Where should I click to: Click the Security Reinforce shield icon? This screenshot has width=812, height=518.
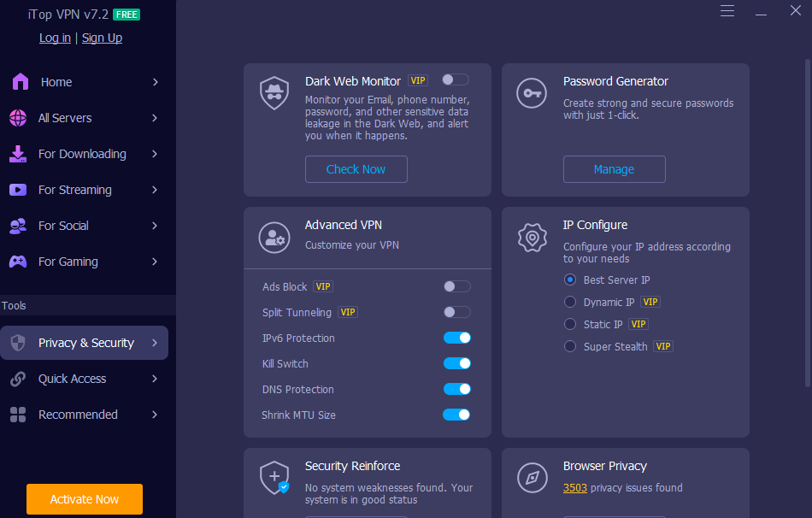[x=274, y=478]
